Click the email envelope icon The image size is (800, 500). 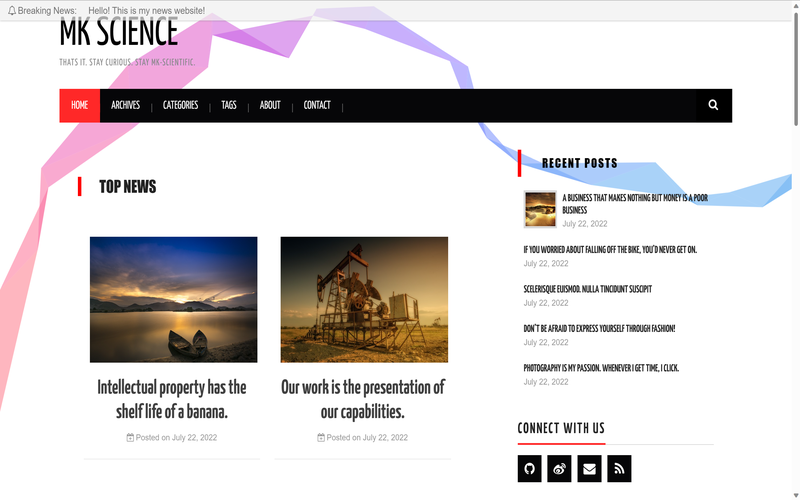point(589,468)
